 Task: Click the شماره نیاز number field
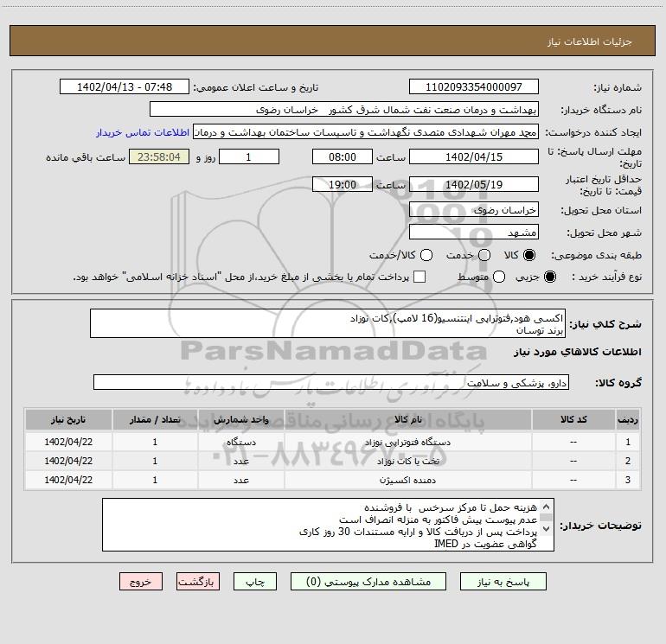[474, 87]
